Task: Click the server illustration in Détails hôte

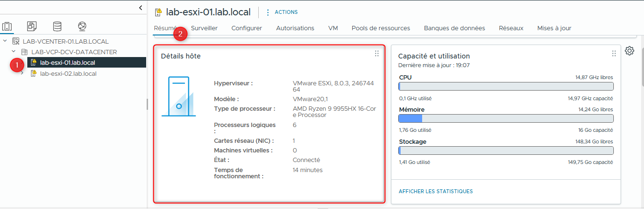Action: pyautogui.click(x=178, y=96)
